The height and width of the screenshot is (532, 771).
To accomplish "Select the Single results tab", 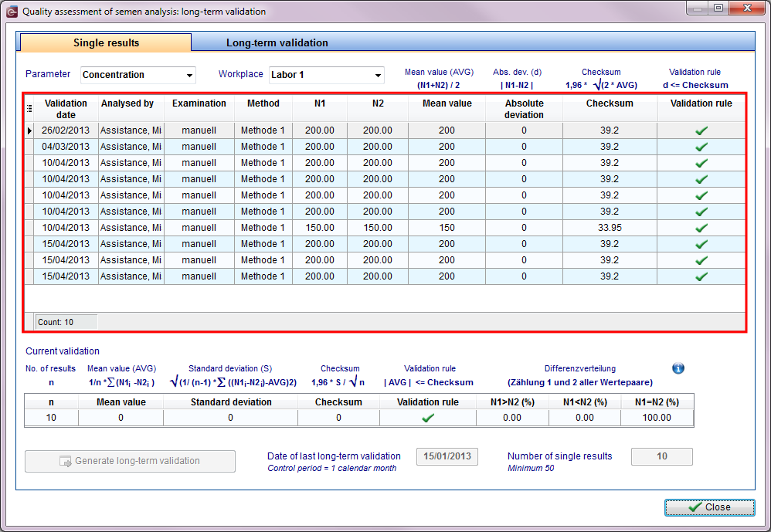I will point(106,42).
